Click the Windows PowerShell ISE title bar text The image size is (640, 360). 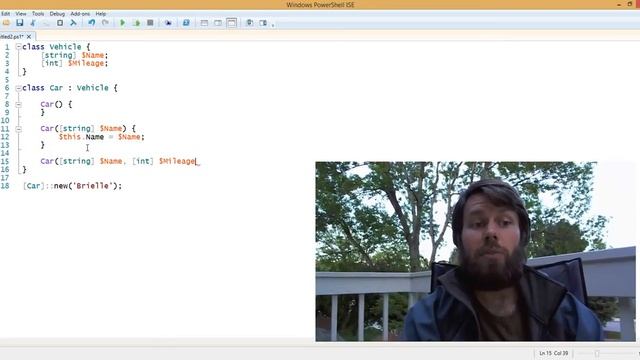[x=320, y=5]
